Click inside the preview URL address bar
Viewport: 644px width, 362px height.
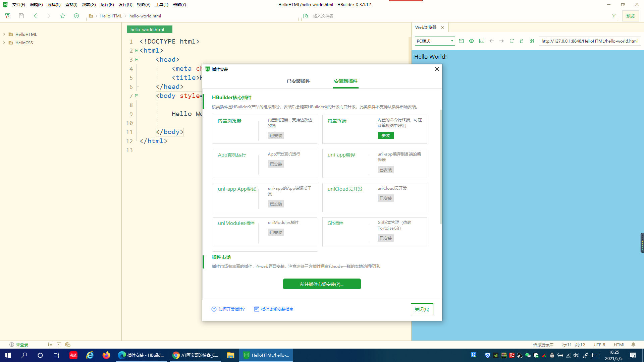click(x=590, y=41)
